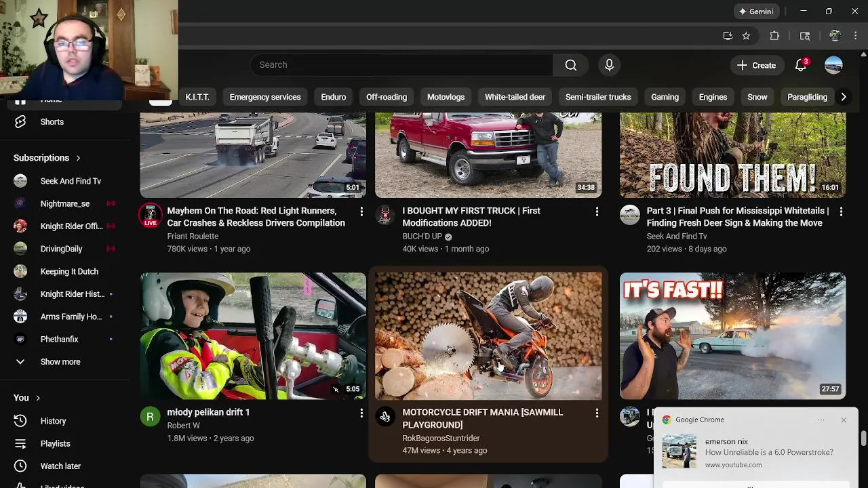Viewport: 868px width, 488px height.
Task: Open Friant Roulette channel avatar
Action: tap(151, 215)
